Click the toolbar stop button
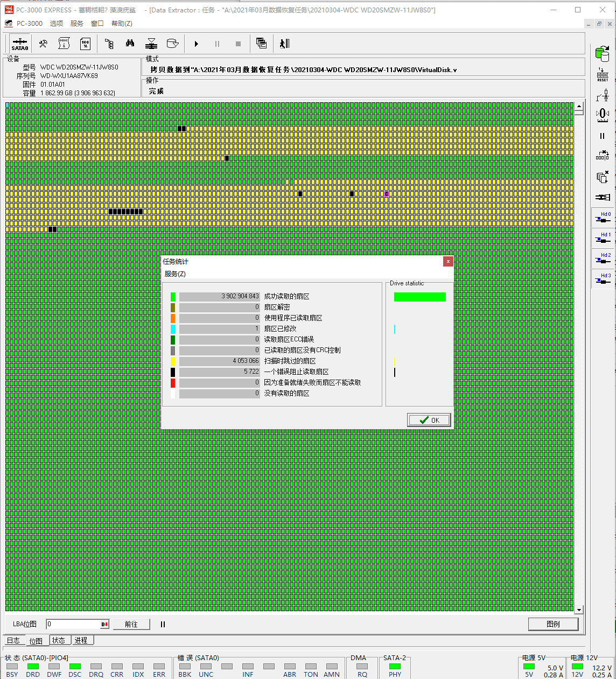Screen dimensions: 616x679 click(x=239, y=44)
